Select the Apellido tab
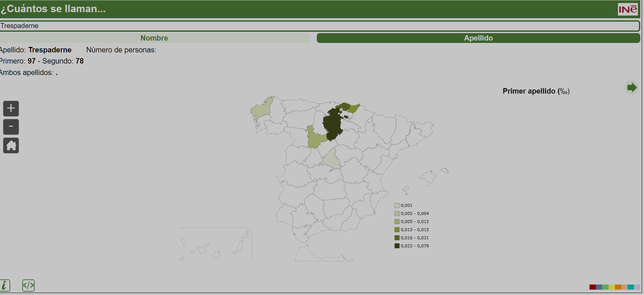Image resolution: width=644 pixels, height=295 pixels. 478,38
